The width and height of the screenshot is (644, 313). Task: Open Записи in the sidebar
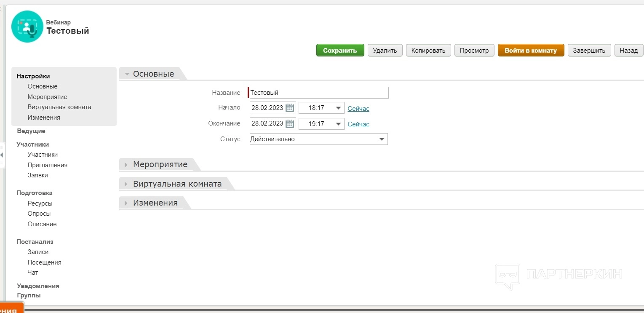[38, 252]
